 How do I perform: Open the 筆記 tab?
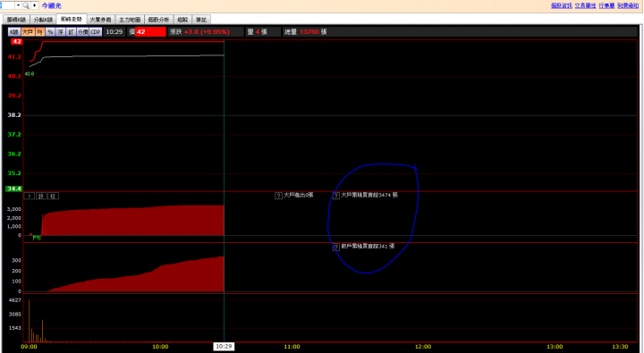(201, 20)
